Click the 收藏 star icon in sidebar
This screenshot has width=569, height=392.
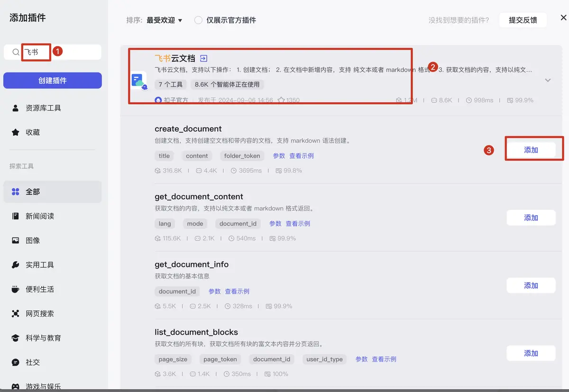coord(16,132)
